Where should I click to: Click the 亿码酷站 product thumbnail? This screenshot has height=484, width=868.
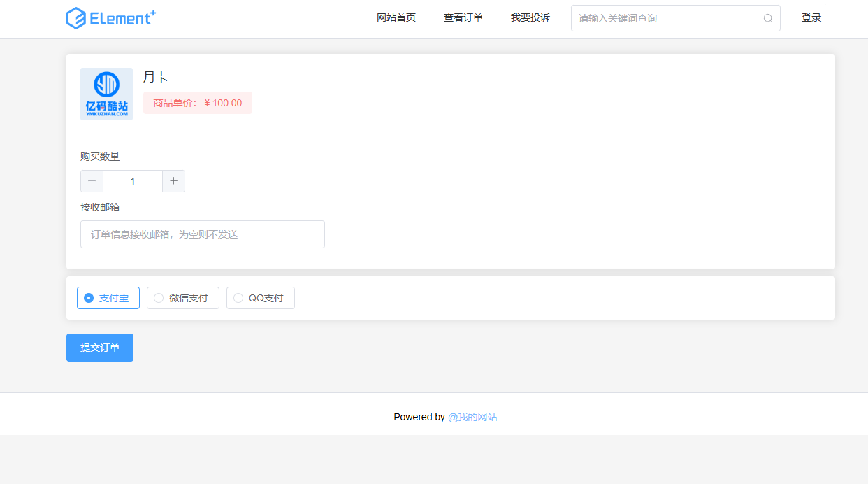tap(106, 94)
